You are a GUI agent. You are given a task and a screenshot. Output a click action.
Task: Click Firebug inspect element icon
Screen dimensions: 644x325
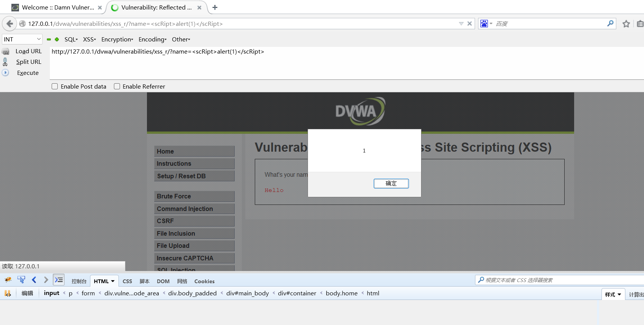pos(21,280)
